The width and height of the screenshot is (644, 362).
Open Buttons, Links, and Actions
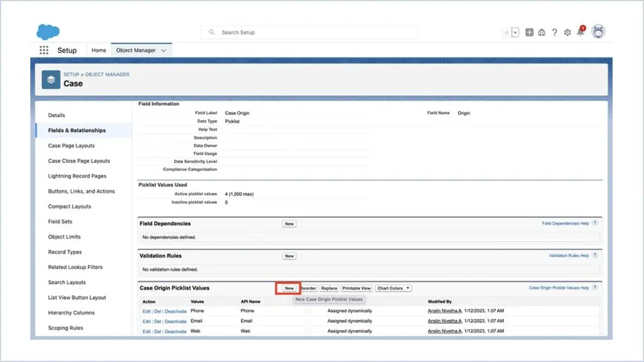pos(81,191)
